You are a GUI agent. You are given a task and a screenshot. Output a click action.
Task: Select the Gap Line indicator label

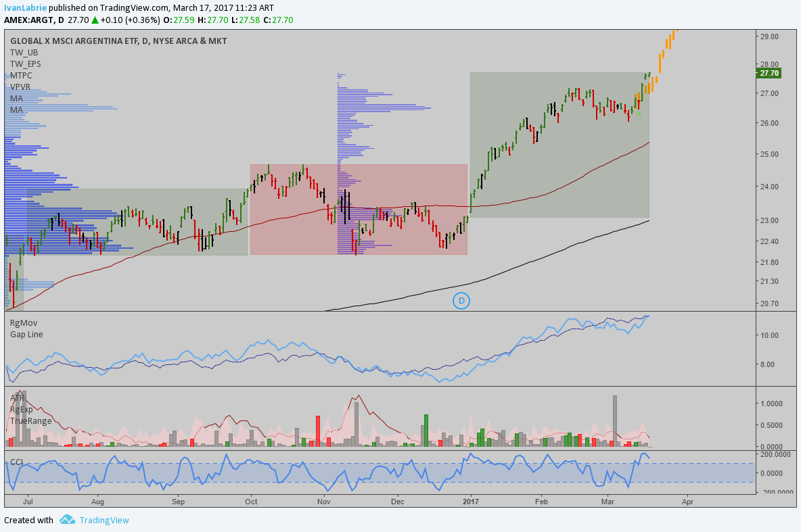[x=26, y=335]
